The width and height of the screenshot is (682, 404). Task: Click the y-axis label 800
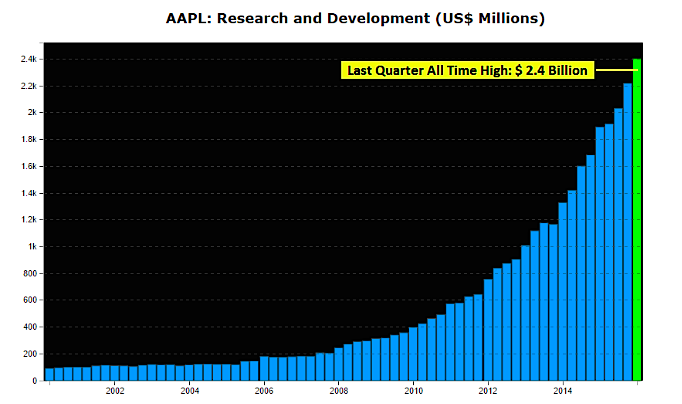(30, 274)
